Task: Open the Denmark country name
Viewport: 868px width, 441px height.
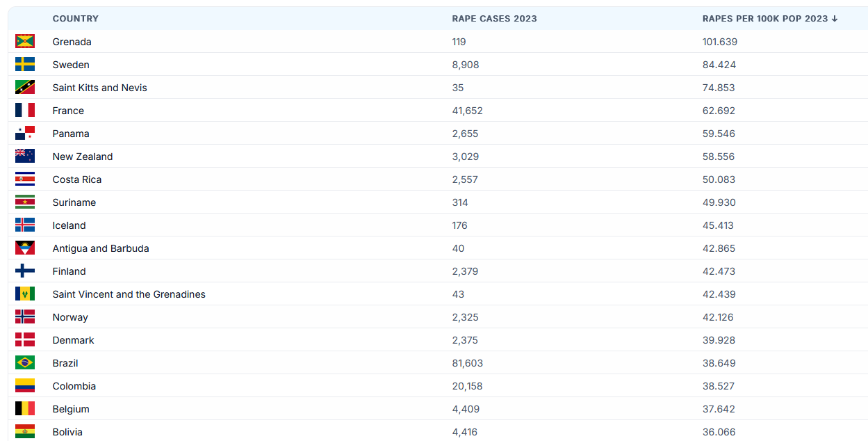Action: tap(74, 340)
